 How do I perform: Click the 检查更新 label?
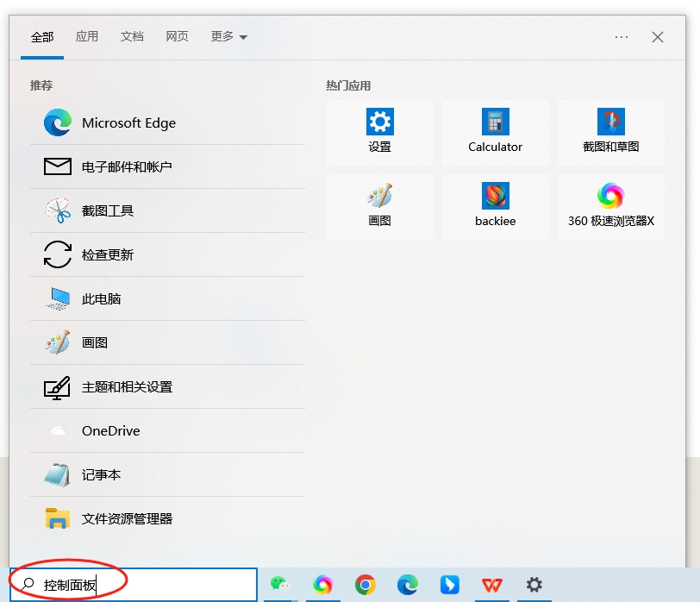pyautogui.click(x=108, y=254)
